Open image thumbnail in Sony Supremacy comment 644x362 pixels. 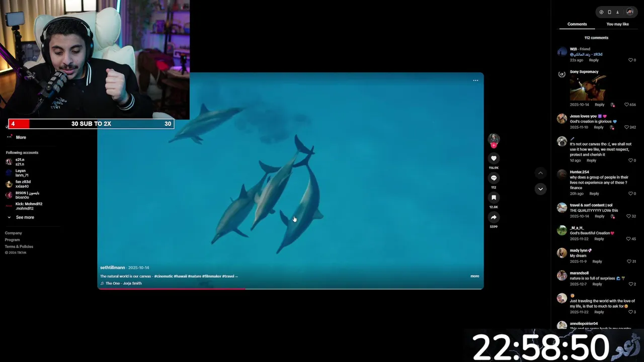588,88
